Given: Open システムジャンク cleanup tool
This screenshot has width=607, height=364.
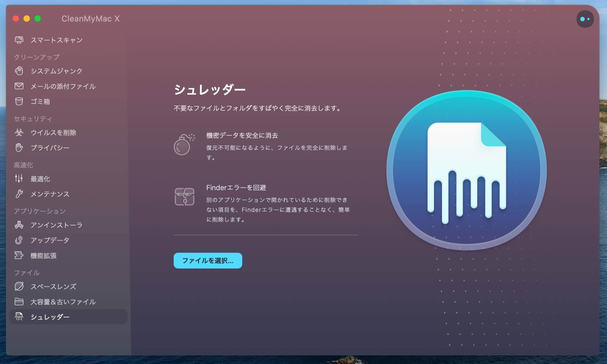Looking at the screenshot, I should pyautogui.click(x=19, y=71).
